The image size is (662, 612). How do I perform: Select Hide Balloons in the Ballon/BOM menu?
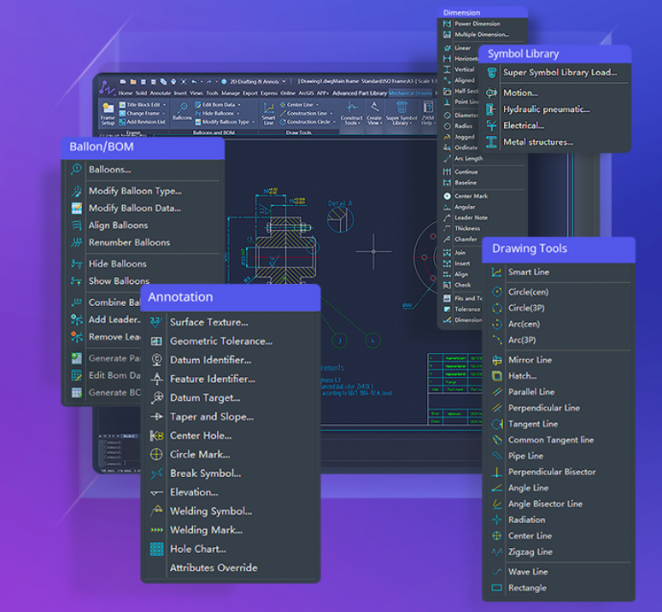click(117, 264)
